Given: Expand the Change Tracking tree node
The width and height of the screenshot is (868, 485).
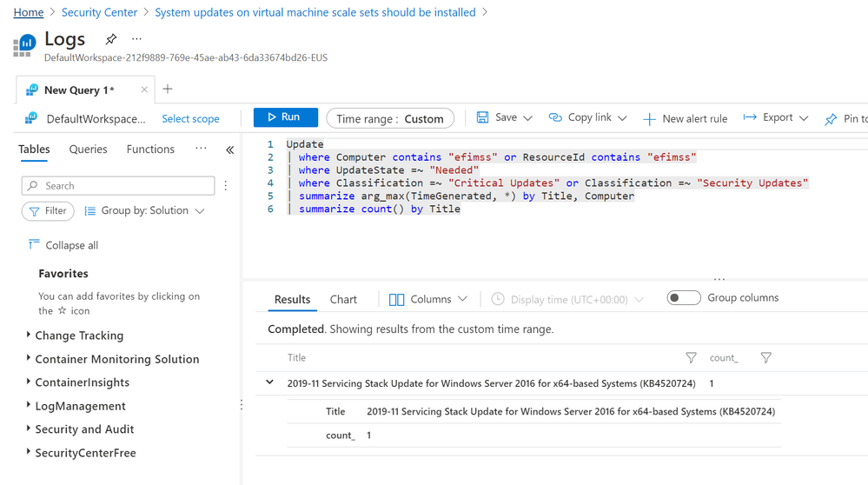Looking at the screenshot, I should (28, 334).
